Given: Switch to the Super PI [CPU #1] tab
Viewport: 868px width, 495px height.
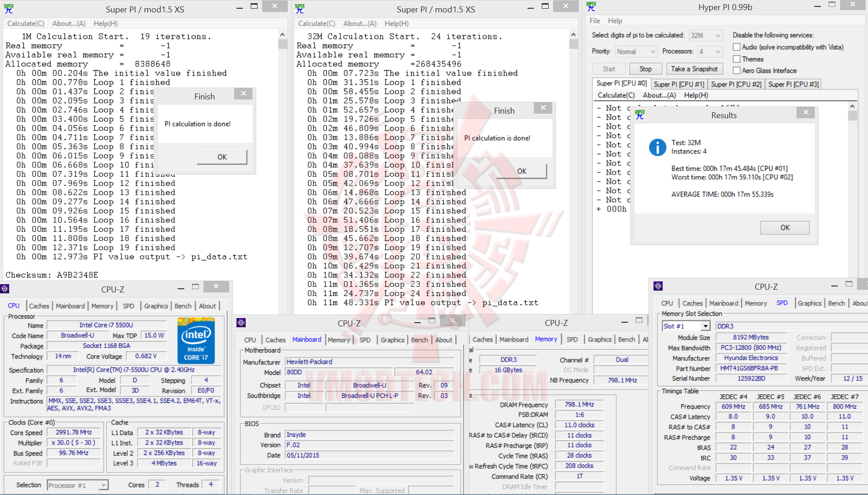Looking at the screenshot, I should tap(679, 84).
